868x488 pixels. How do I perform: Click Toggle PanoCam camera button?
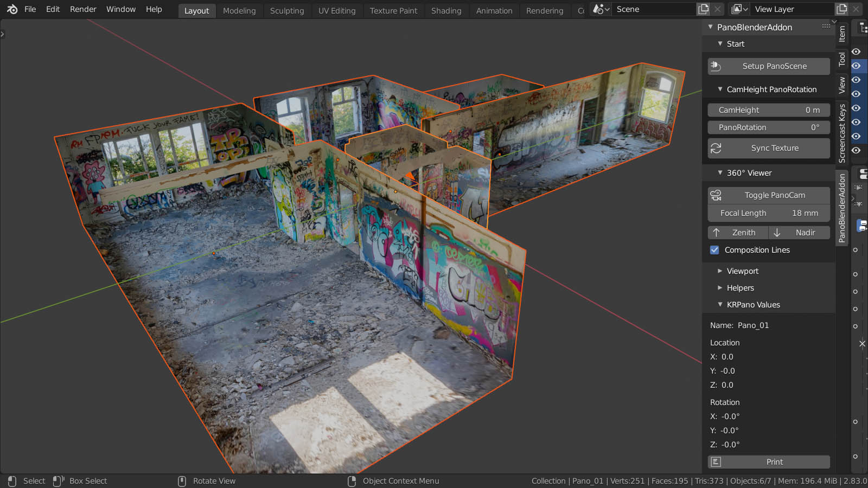tap(769, 195)
